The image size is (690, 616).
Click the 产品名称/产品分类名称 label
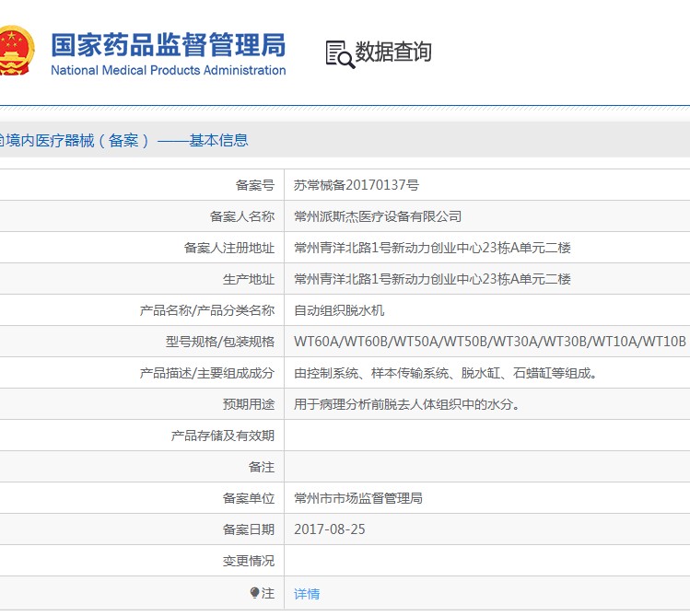pyautogui.click(x=207, y=310)
